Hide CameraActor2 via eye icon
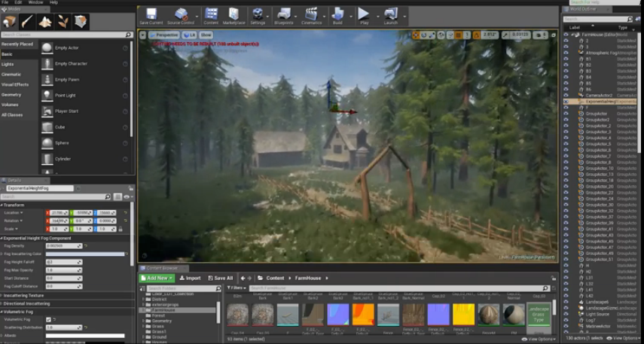This screenshot has height=344, width=644. point(566,96)
